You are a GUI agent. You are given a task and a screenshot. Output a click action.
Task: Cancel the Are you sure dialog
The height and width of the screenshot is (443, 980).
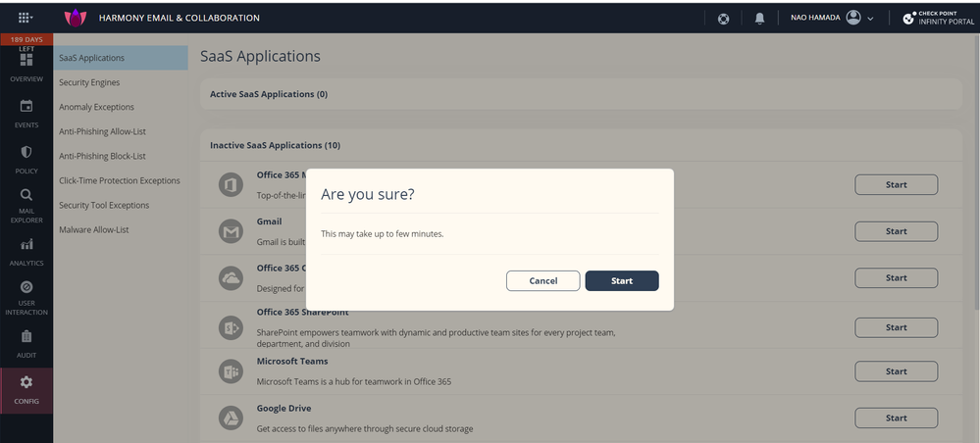click(x=543, y=280)
